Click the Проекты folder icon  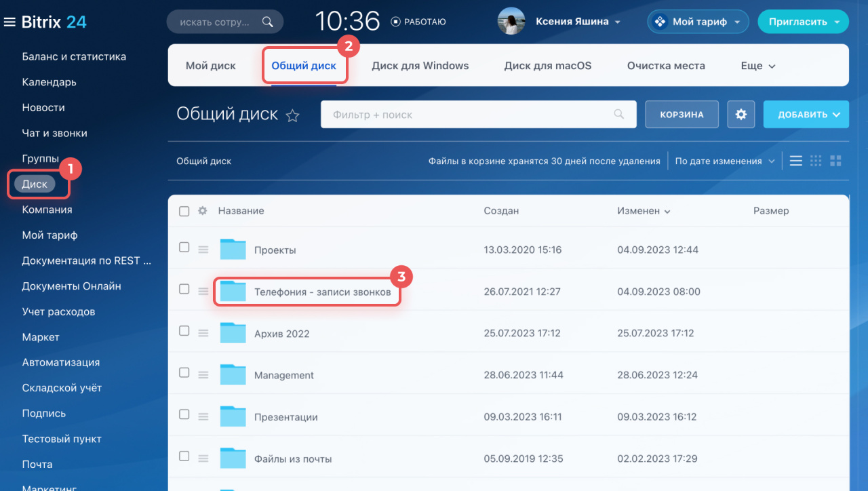pos(233,250)
